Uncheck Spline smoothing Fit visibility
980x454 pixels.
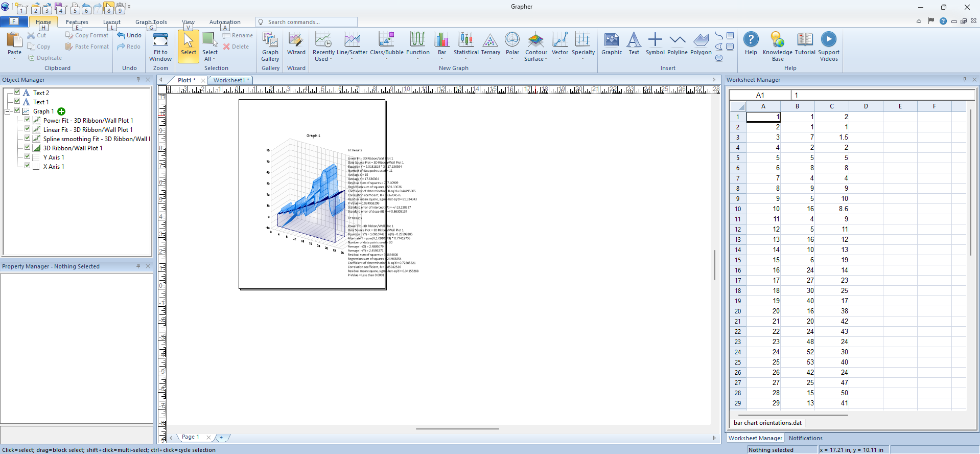pyautogui.click(x=28, y=139)
